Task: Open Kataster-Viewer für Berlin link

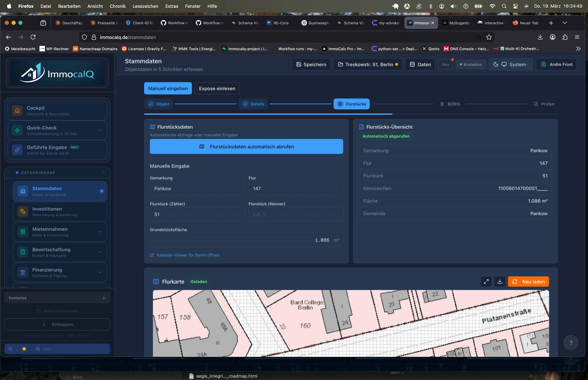Action: [x=185, y=255]
